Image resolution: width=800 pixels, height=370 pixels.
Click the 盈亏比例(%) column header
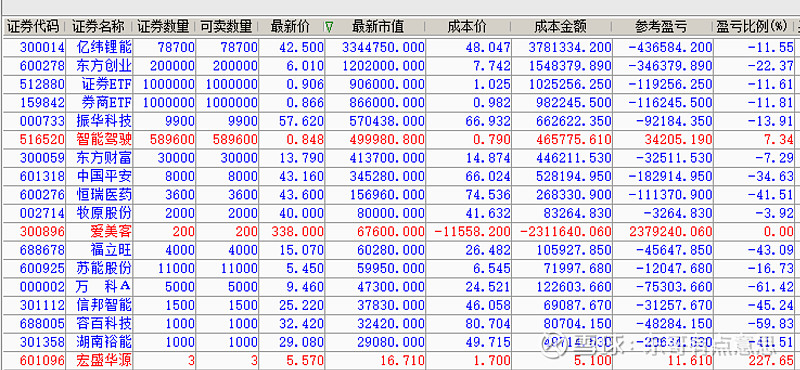753,27
